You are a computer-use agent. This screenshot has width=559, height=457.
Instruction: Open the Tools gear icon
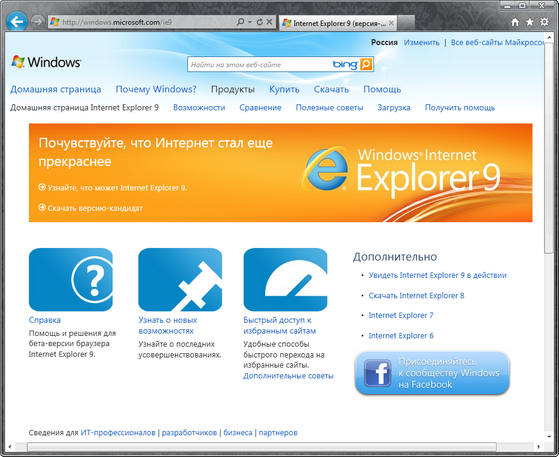[544, 22]
